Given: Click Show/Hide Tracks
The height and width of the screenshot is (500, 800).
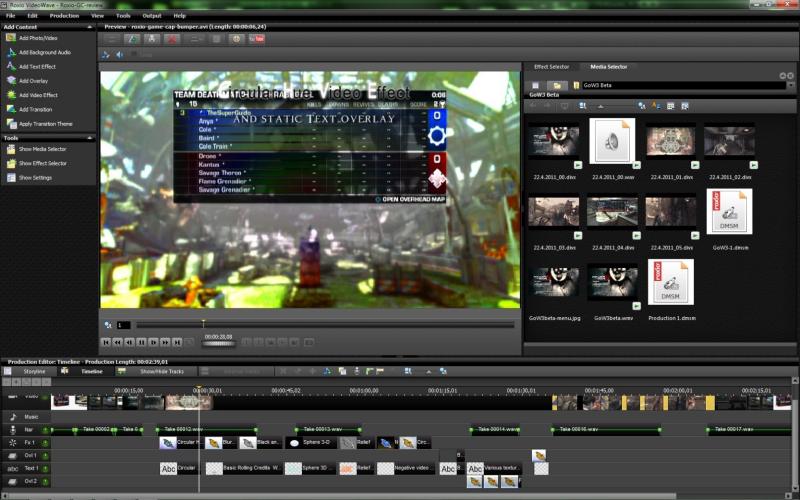Looking at the screenshot, I should [156, 371].
